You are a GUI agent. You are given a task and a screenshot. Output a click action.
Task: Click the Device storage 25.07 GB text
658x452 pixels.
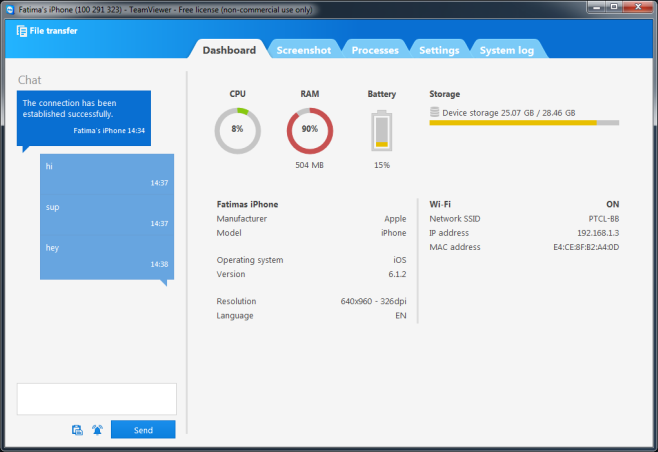coord(509,113)
